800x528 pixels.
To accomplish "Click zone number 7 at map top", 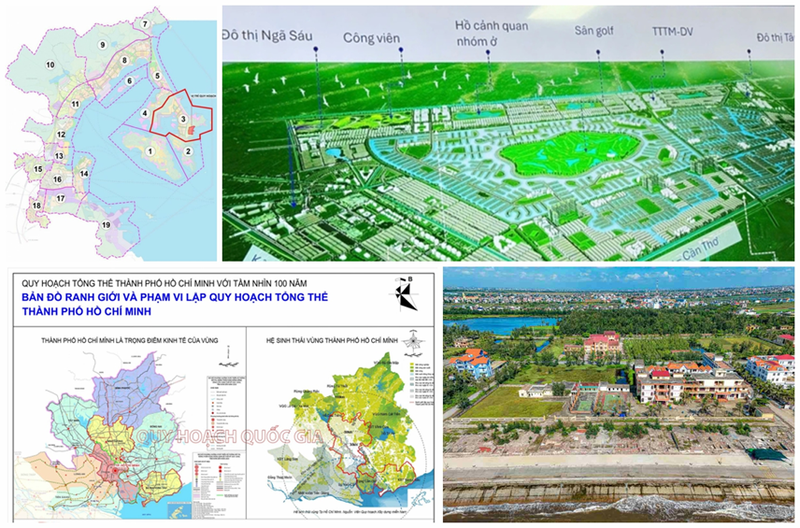I will (146, 22).
